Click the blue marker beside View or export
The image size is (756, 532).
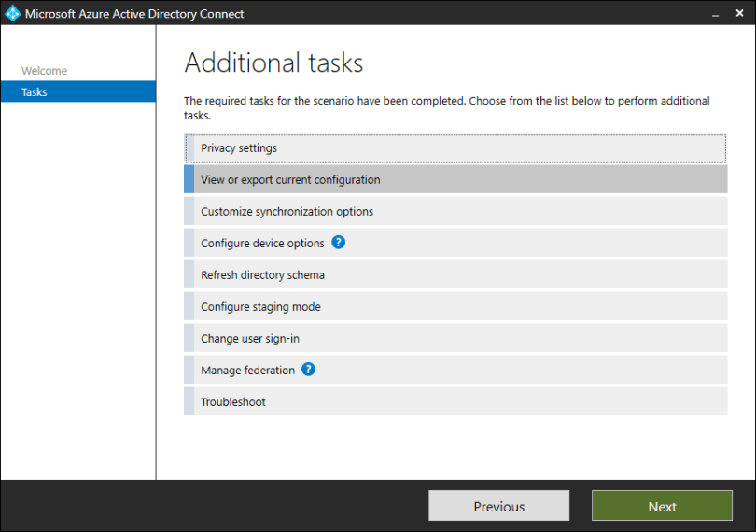(189, 180)
